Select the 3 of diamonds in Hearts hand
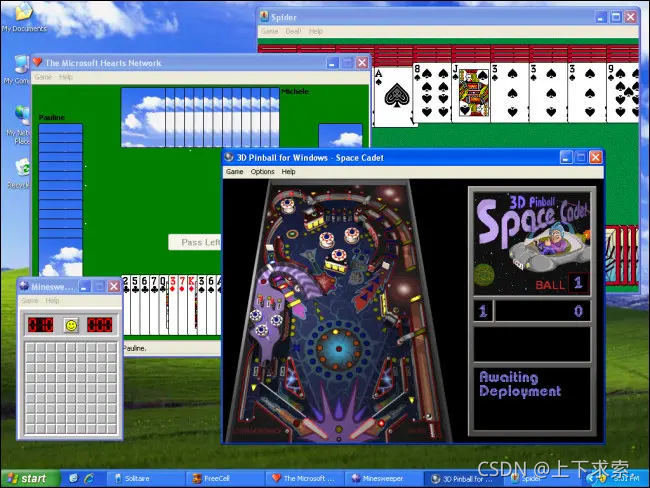This screenshot has width=650, height=488. pos(173,305)
